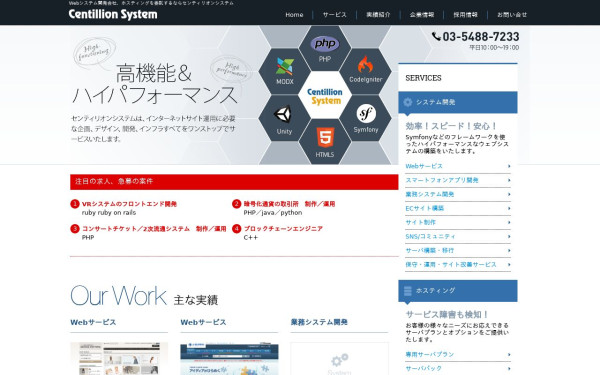Click red number 1 job listing badge
600x375 pixels.
[x=75, y=204]
